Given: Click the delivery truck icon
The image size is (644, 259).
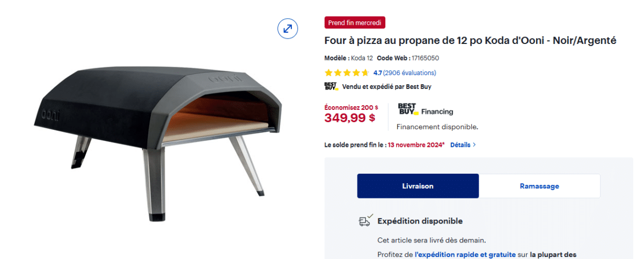Looking at the screenshot, I should click(365, 220).
